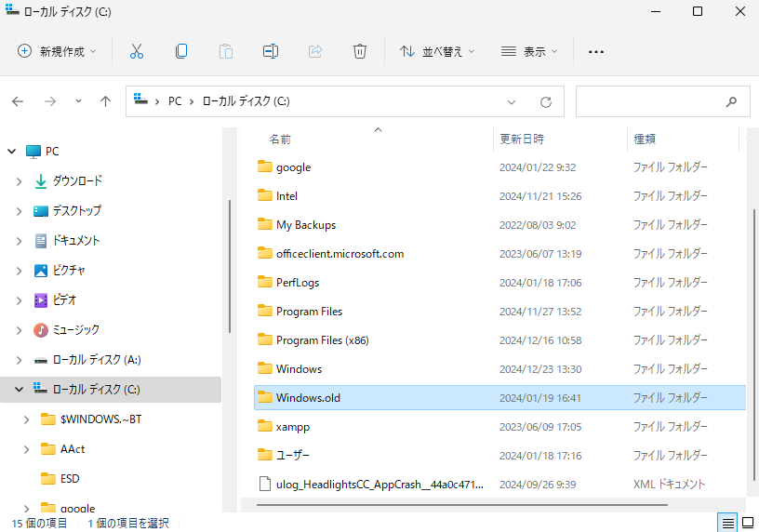Click PC breadcrumb in address bar

[175, 101]
